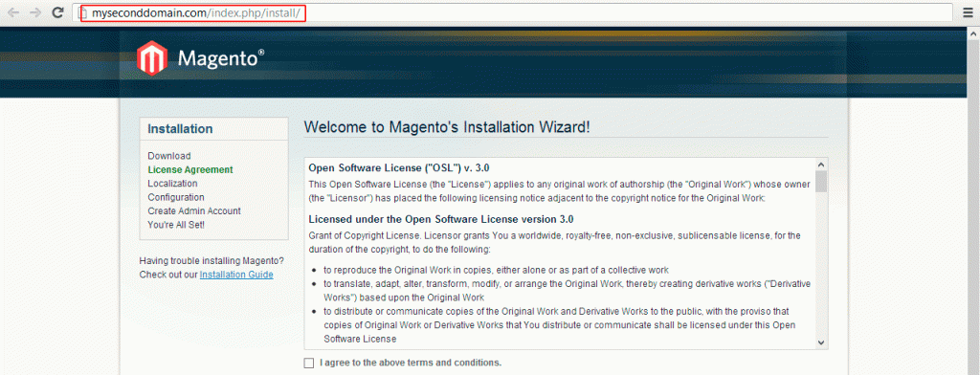Click the browser forward arrow

pyautogui.click(x=35, y=12)
